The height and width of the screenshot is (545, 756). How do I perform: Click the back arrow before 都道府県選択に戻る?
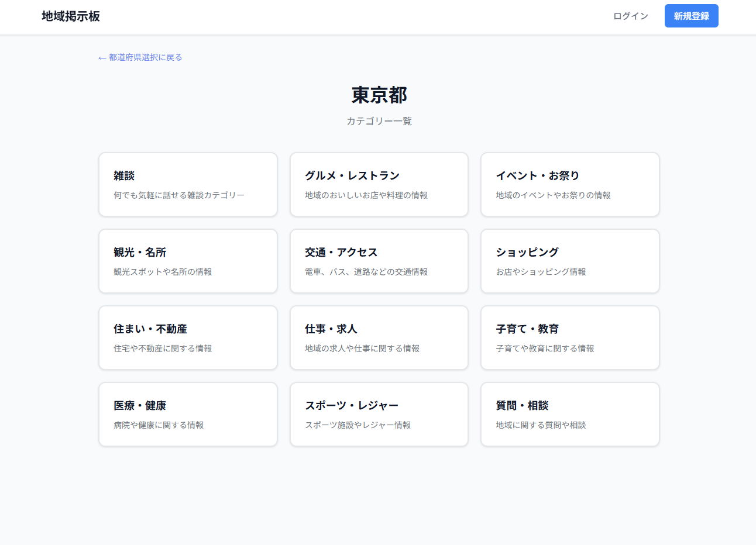coord(101,57)
